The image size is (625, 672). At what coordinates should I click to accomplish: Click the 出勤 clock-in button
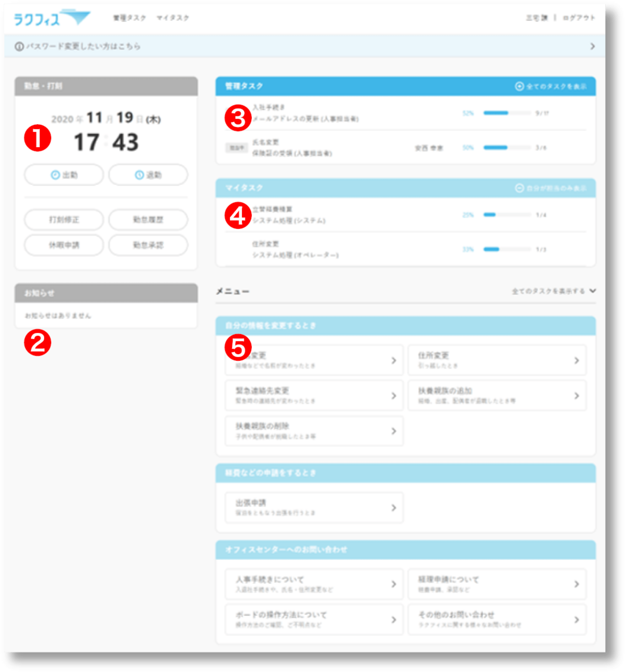pyautogui.click(x=64, y=175)
